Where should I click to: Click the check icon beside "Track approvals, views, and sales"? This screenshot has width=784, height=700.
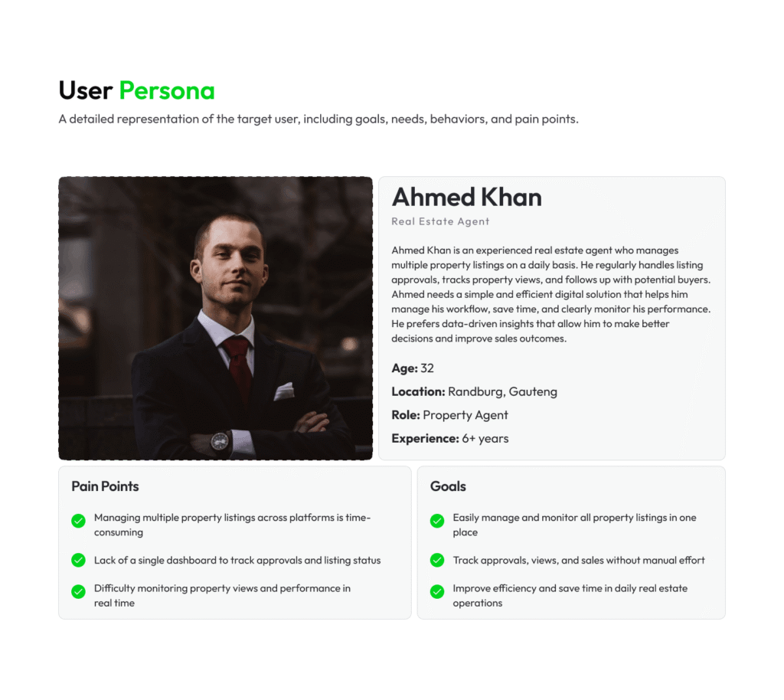point(437,561)
